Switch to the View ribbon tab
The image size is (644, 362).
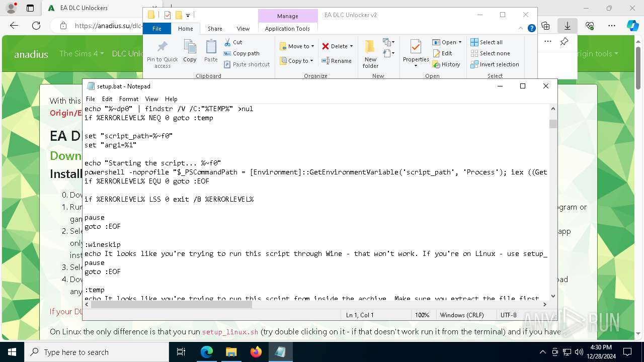pyautogui.click(x=243, y=29)
